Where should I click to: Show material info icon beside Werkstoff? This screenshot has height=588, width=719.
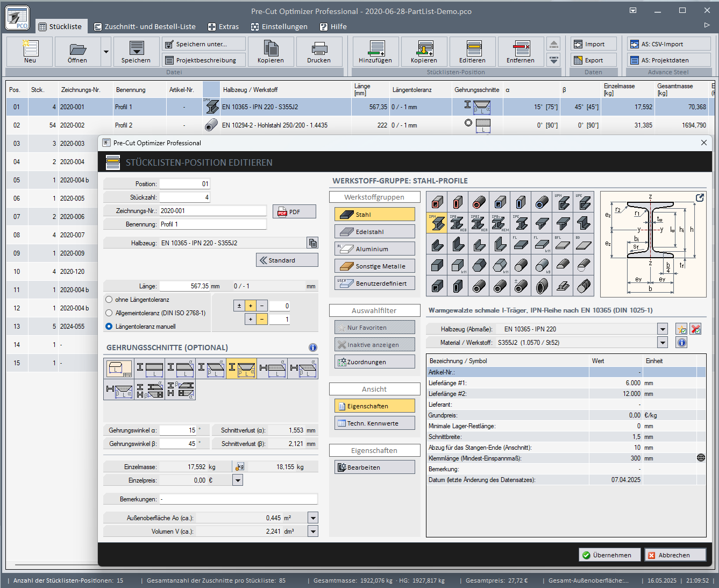[x=681, y=342]
